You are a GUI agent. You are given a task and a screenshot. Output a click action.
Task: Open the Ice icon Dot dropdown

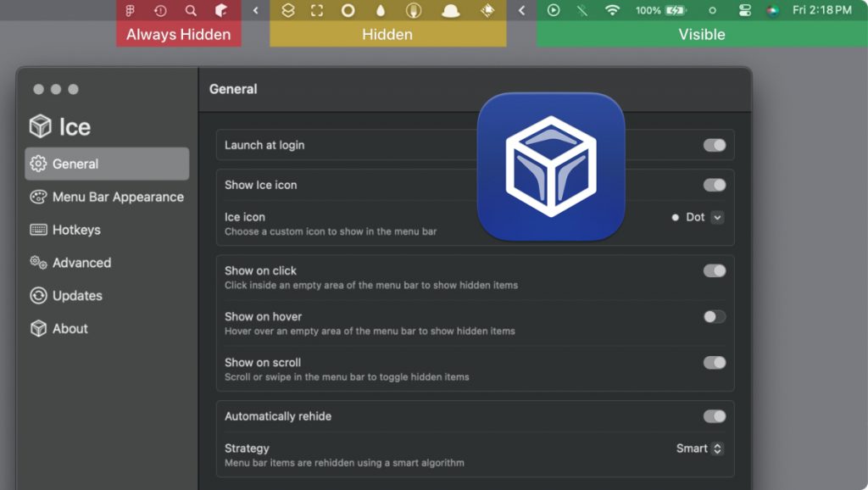(717, 217)
